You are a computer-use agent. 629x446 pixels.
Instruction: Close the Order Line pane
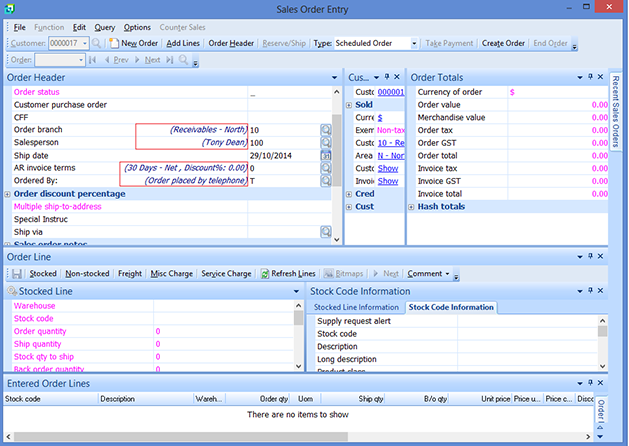pos(601,256)
